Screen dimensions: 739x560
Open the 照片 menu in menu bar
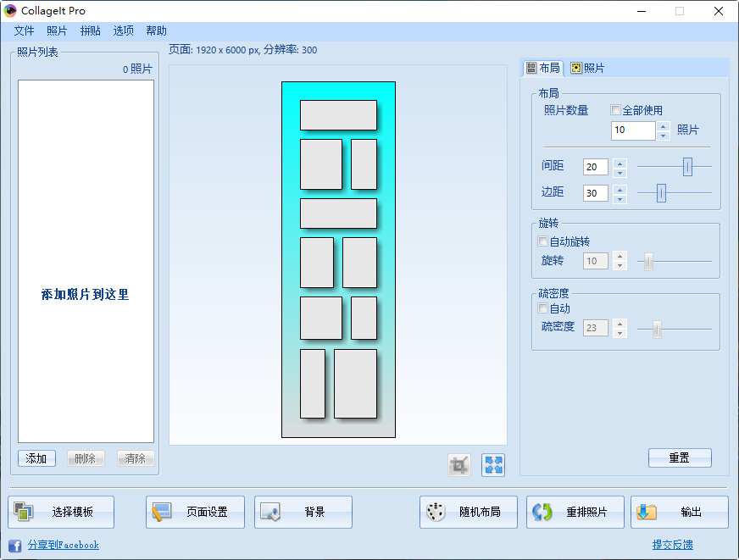(57, 31)
